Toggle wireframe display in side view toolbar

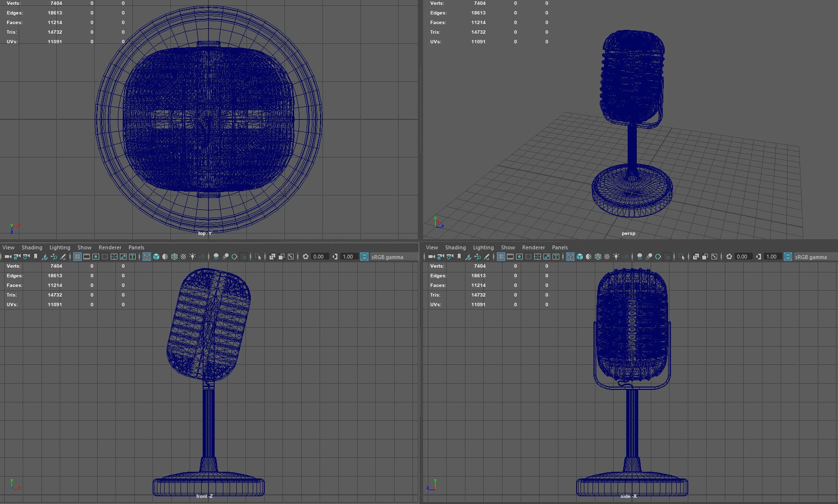[x=570, y=257]
